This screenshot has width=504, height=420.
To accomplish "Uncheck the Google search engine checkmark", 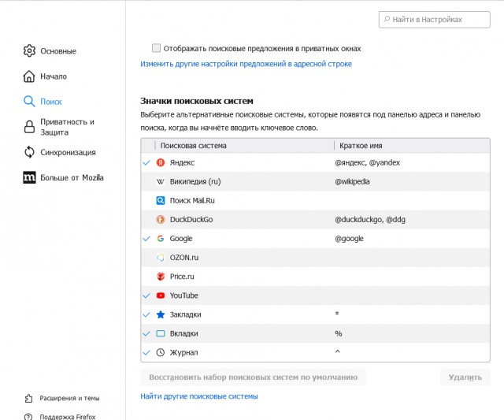I will pyautogui.click(x=146, y=239).
